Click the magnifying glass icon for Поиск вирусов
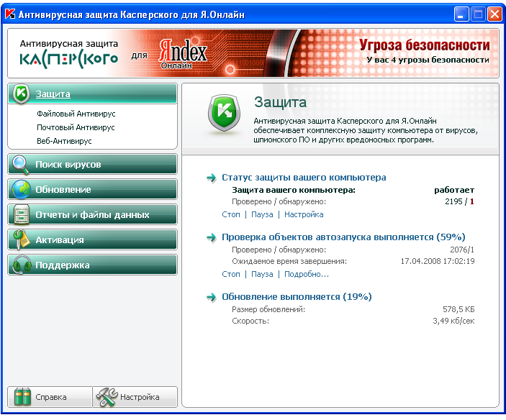Image resolution: width=506 pixels, height=420 pixels. [x=20, y=165]
